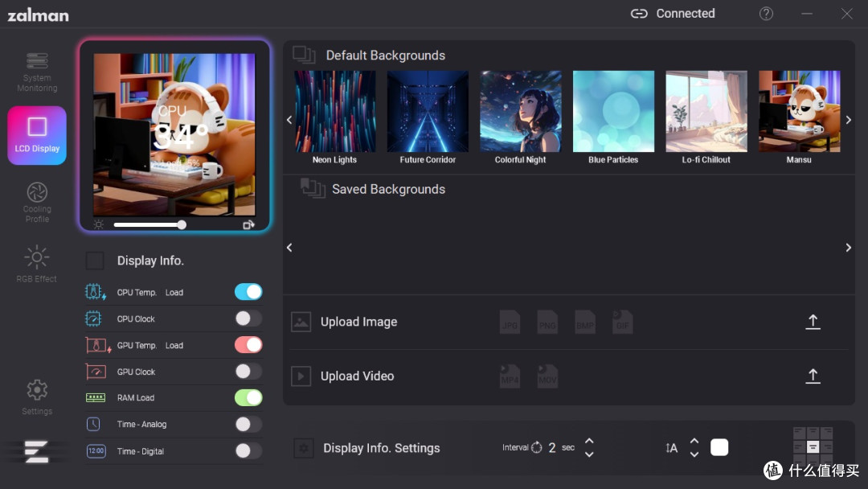Screen dimensions: 868x489
Task: Click the PNG file format icon
Action: pos(547,323)
